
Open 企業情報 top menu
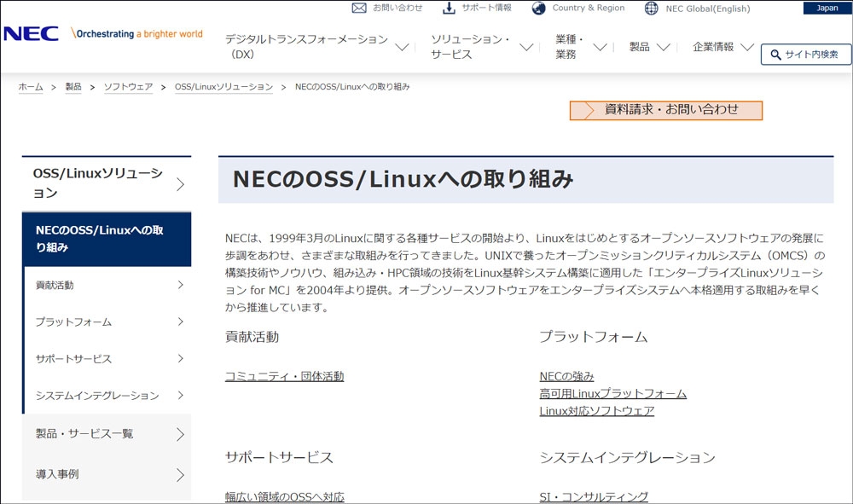[713, 47]
